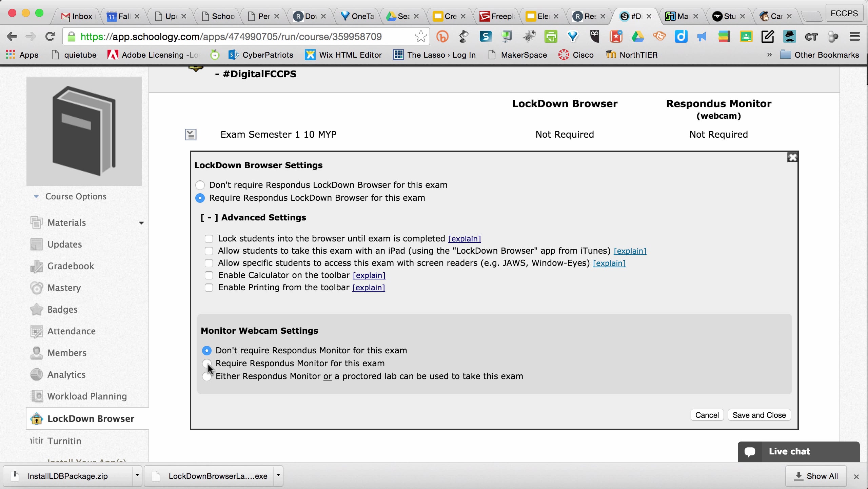View course Analytics
The height and width of the screenshot is (489, 868).
66,374
